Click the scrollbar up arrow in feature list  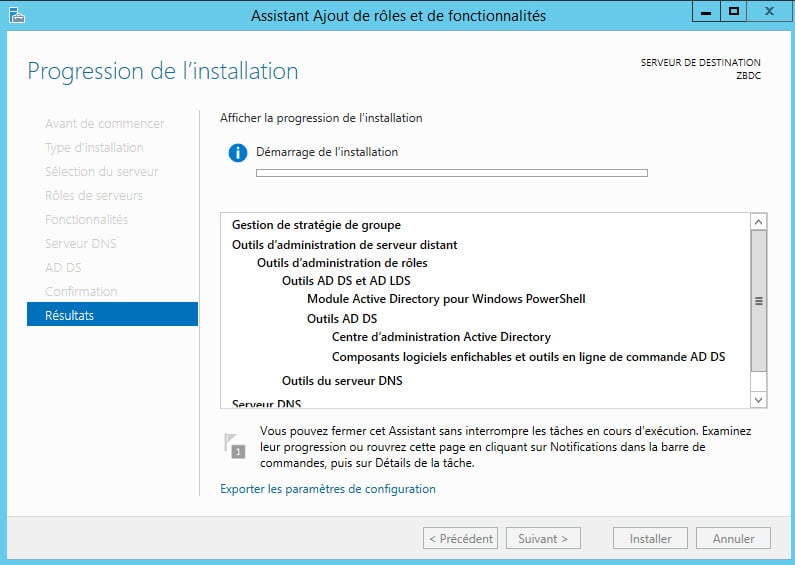pyautogui.click(x=758, y=222)
